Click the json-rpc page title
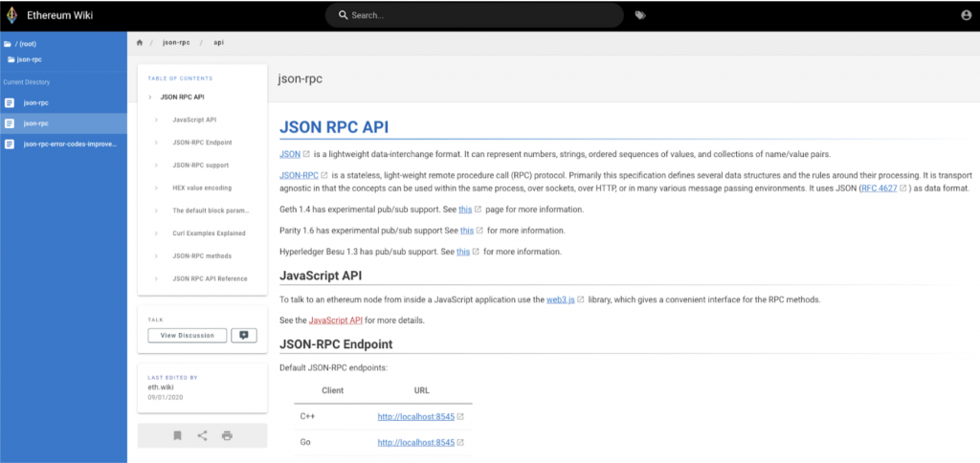The image size is (980, 463). point(300,80)
